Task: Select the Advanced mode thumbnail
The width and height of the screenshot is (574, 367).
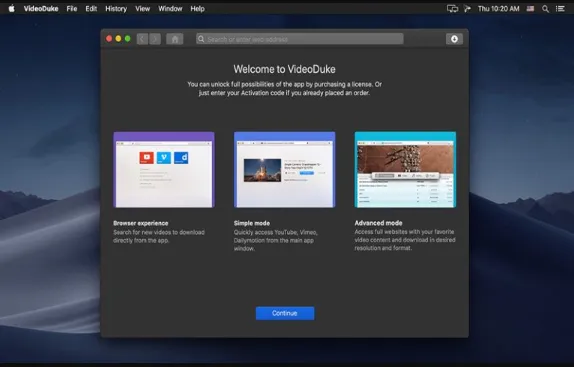Action: (x=405, y=170)
